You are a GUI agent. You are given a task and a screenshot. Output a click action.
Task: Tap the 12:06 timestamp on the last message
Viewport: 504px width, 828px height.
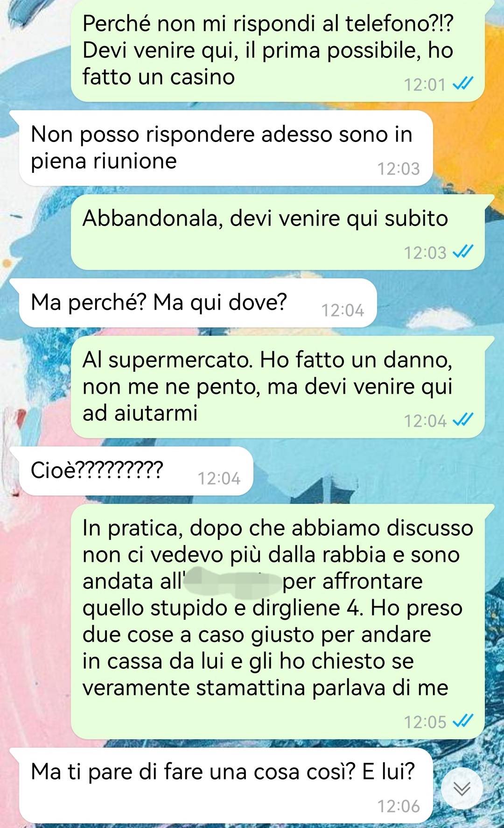[399, 806]
